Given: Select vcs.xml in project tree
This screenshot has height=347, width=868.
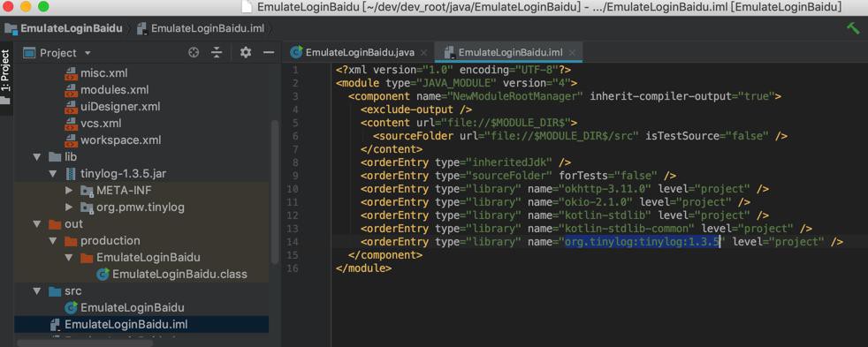Looking at the screenshot, I should point(101,124).
